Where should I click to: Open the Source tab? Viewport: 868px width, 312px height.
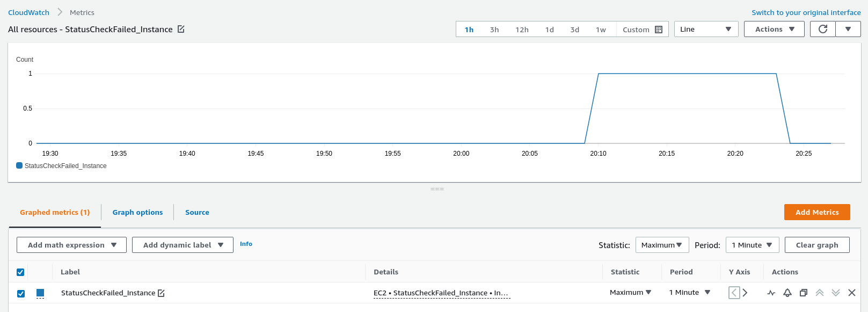(x=197, y=212)
